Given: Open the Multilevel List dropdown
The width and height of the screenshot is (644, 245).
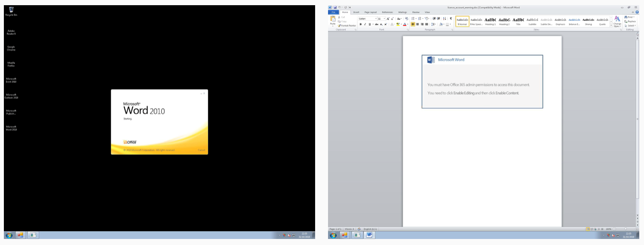Looking at the screenshot, I should (x=427, y=19).
